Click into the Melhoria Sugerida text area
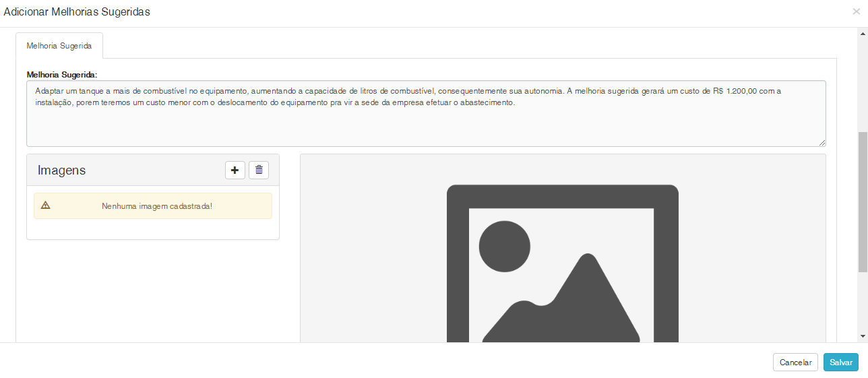The image size is (868, 378). (426, 114)
